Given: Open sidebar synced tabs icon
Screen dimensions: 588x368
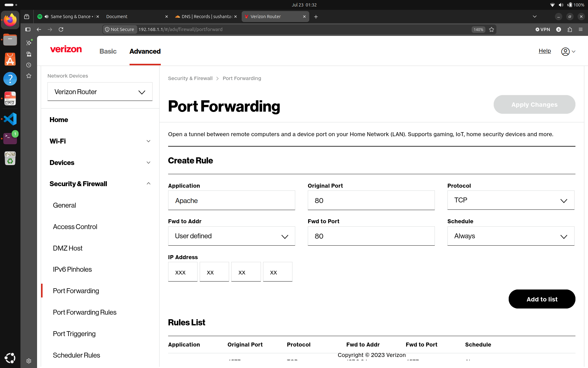Looking at the screenshot, I should point(29,54).
